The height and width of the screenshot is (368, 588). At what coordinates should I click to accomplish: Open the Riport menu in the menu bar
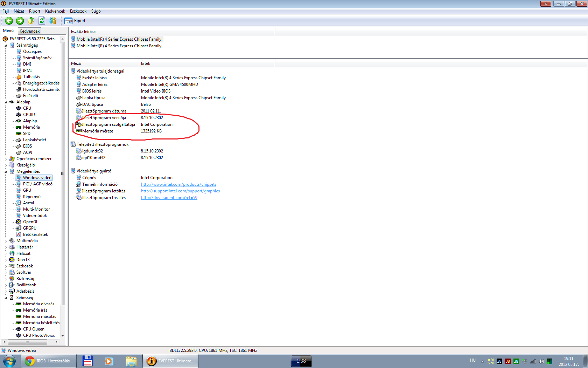35,11
